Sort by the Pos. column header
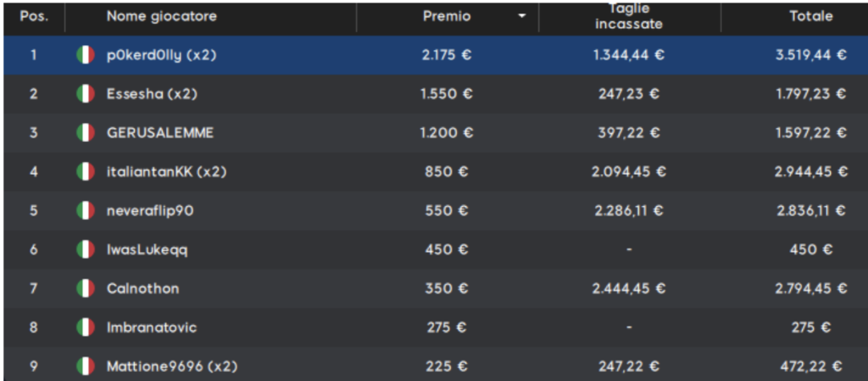The image size is (868, 381). [x=34, y=16]
